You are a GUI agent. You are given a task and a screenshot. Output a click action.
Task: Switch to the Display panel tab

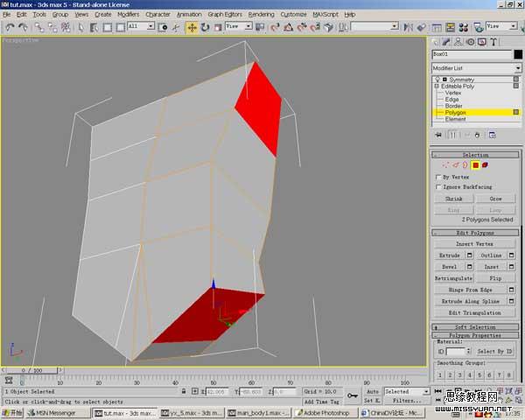[x=482, y=42]
